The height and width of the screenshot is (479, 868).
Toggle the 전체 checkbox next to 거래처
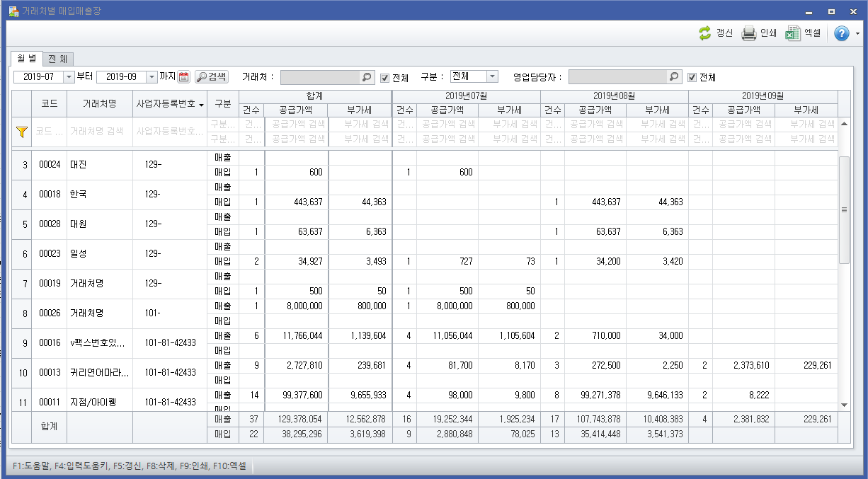(x=385, y=78)
